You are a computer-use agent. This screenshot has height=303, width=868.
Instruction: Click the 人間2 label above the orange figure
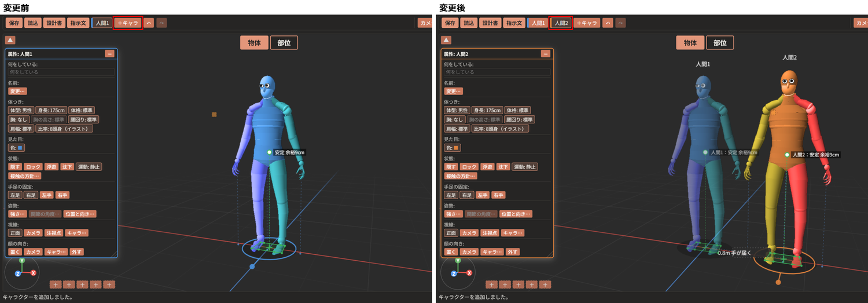coord(789,58)
